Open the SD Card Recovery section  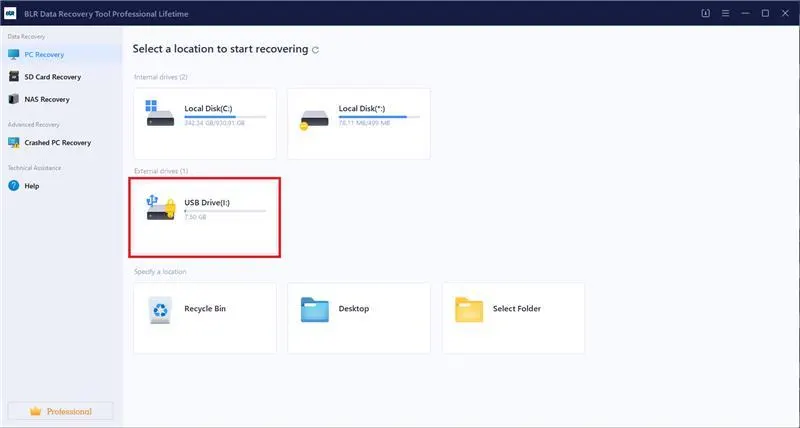point(52,77)
